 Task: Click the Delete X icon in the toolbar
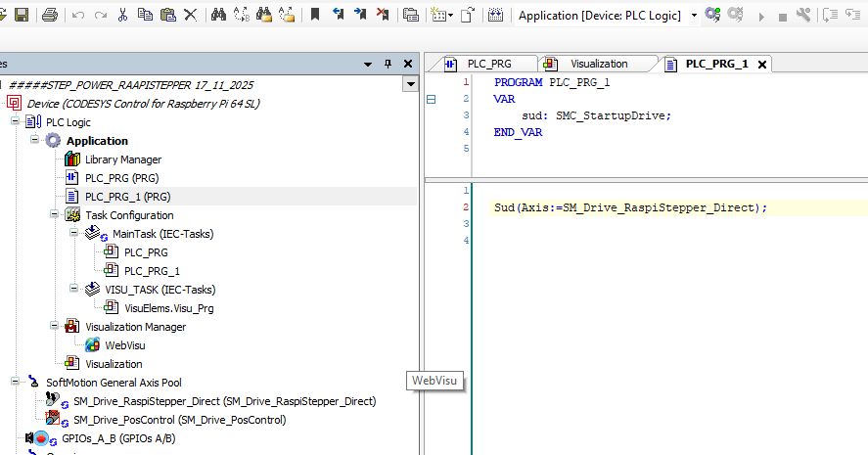191,15
